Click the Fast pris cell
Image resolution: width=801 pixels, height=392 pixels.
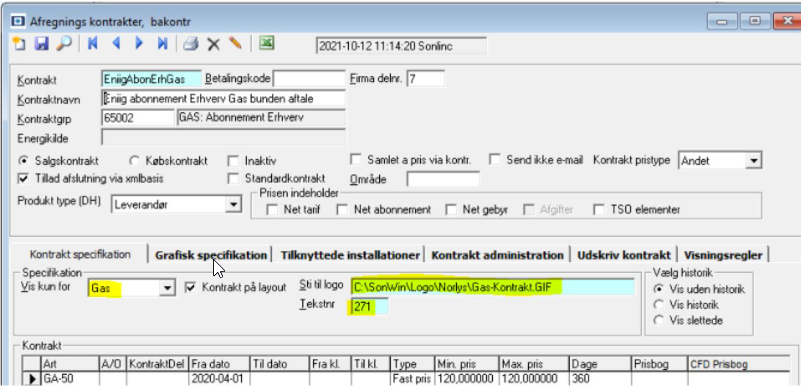point(412,379)
